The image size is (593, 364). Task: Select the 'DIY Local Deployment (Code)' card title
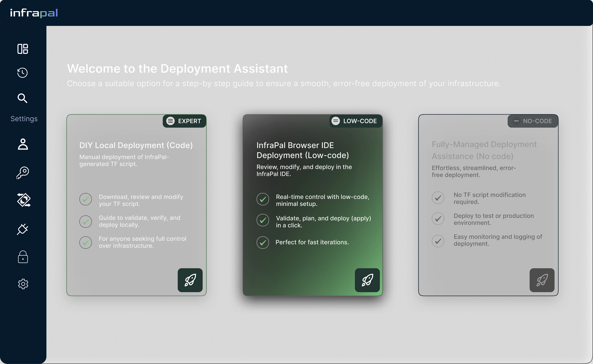pyautogui.click(x=136, y=145)
